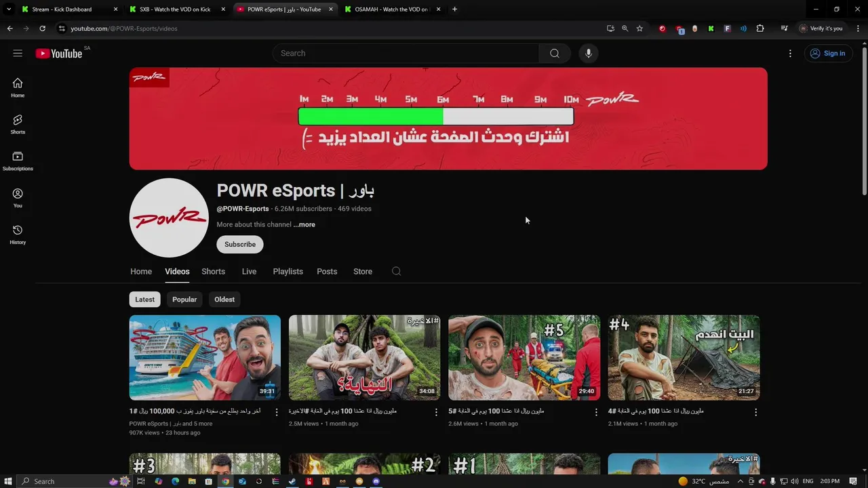Click the Sign in button
The width and height of the screenshot is (868, 488).
pos(827,54)
